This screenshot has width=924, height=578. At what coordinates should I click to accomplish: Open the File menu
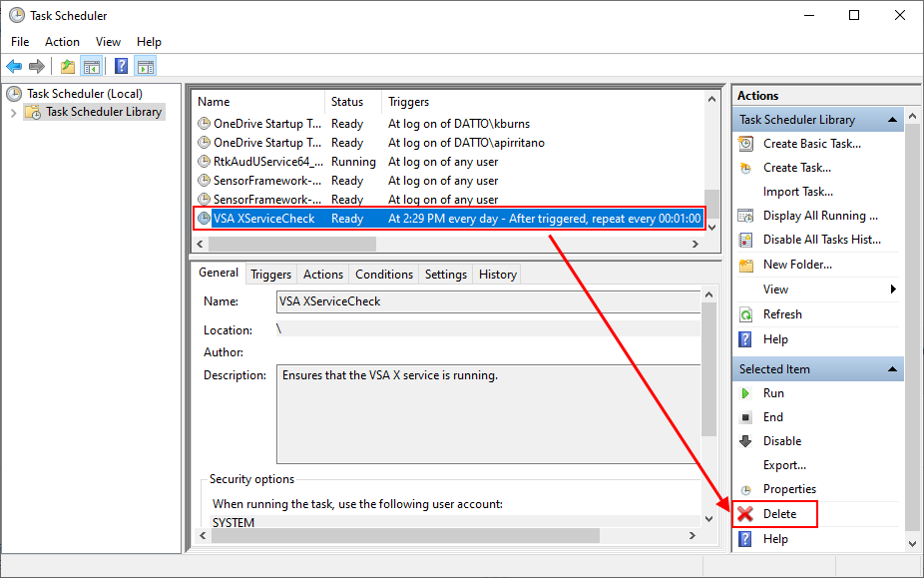[x=20, y=42]
